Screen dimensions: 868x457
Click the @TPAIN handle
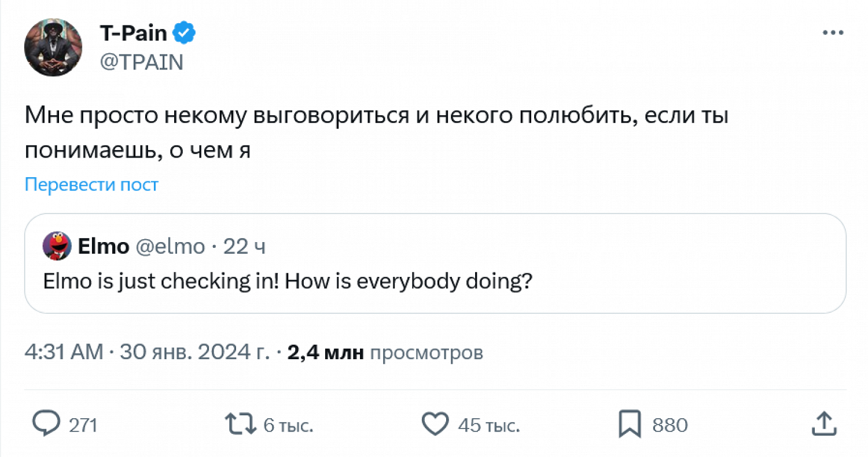142,62
